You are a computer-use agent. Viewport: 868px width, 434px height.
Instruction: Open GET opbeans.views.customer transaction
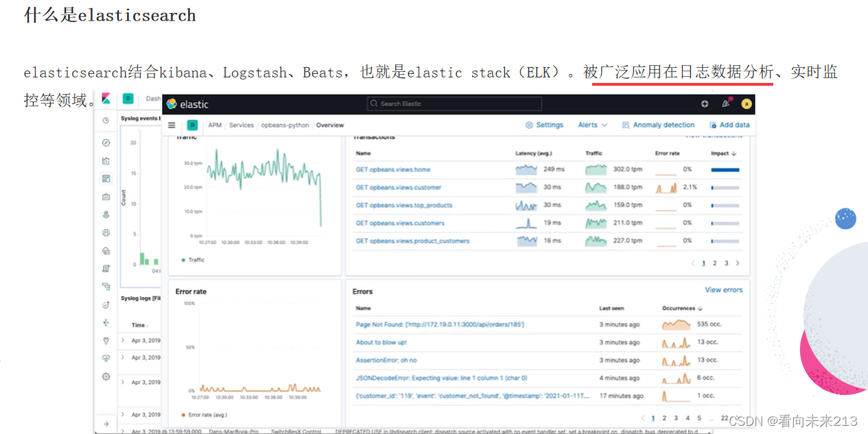point(399,187)
